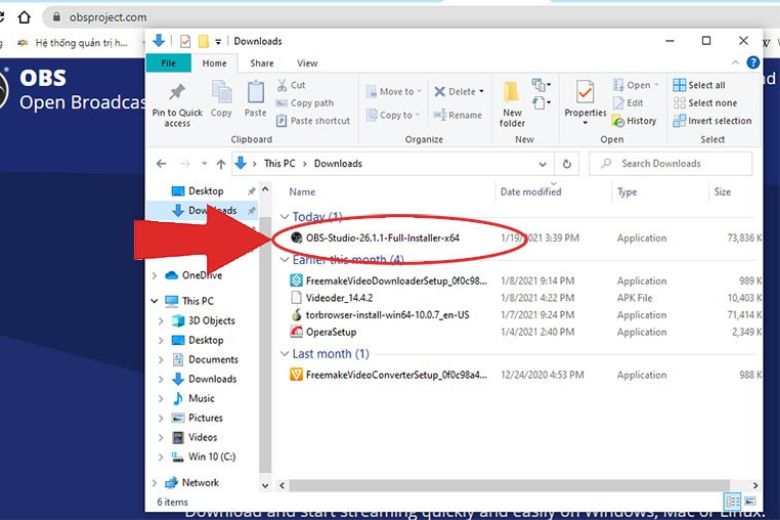780x520 pixels.
Task: Expand address bar history dropdown
Action: [x=542, y=164]
